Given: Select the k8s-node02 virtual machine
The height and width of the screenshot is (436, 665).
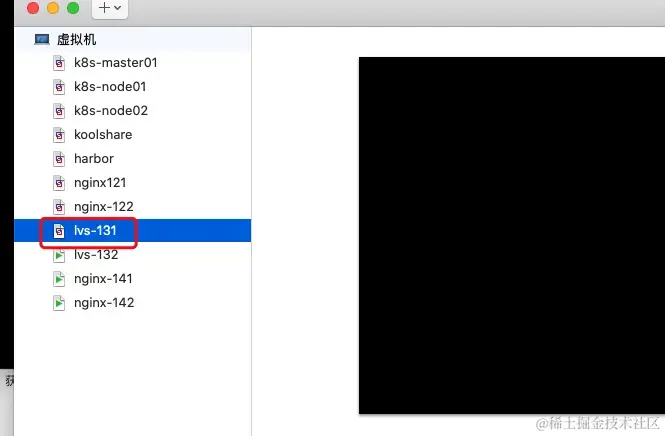Looking at the screenshot, I should coord(132,111).
